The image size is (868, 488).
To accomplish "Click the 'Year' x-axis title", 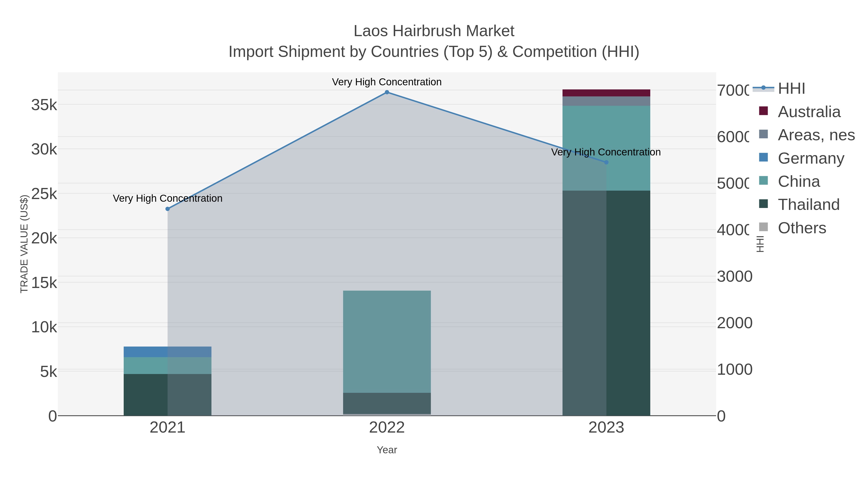I will (x=387, y=450).
